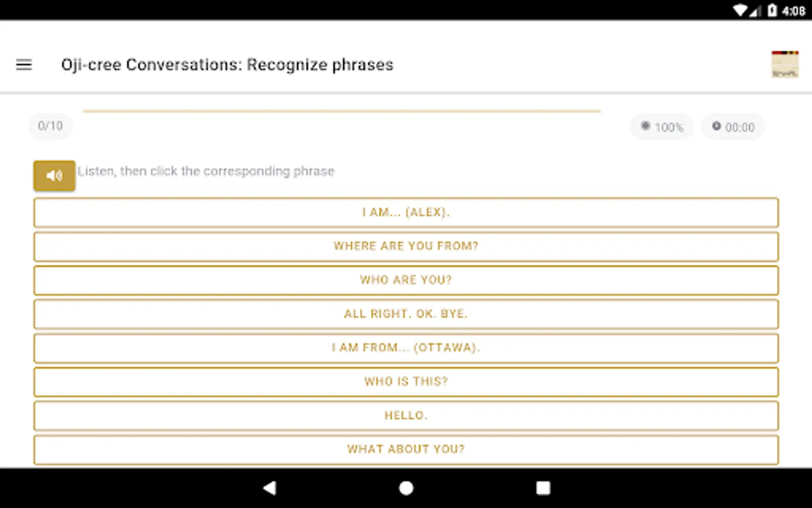Click the accuracy 100% score badge
This screenshot has height=508, width=812.
pyautogui.click(x=662, y=127)
